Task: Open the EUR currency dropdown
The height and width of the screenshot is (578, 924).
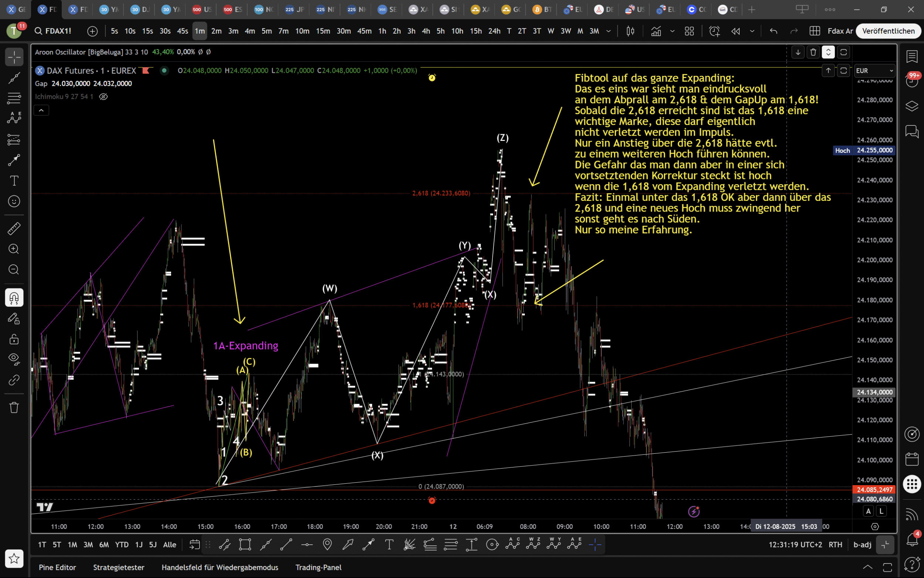Action: tap(874, 71)
